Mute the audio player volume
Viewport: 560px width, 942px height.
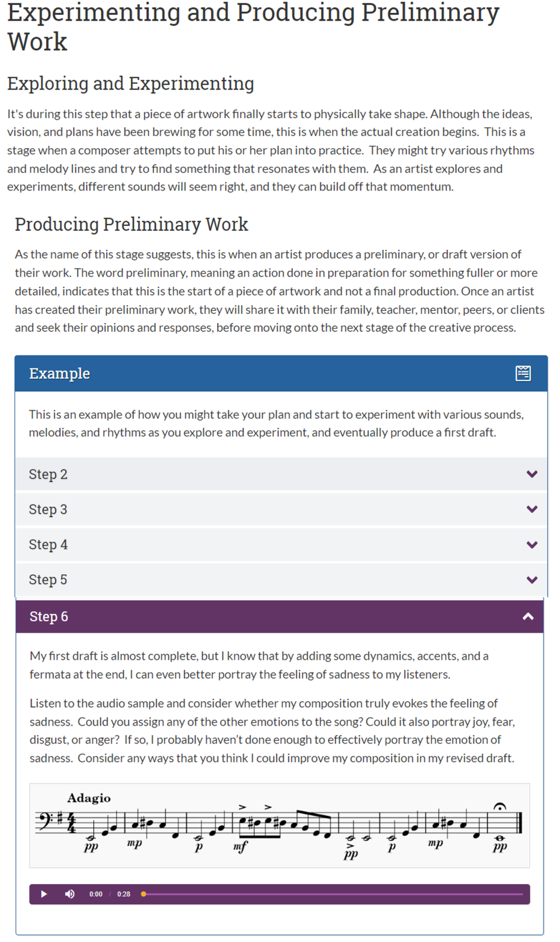[x=70, y=894]
